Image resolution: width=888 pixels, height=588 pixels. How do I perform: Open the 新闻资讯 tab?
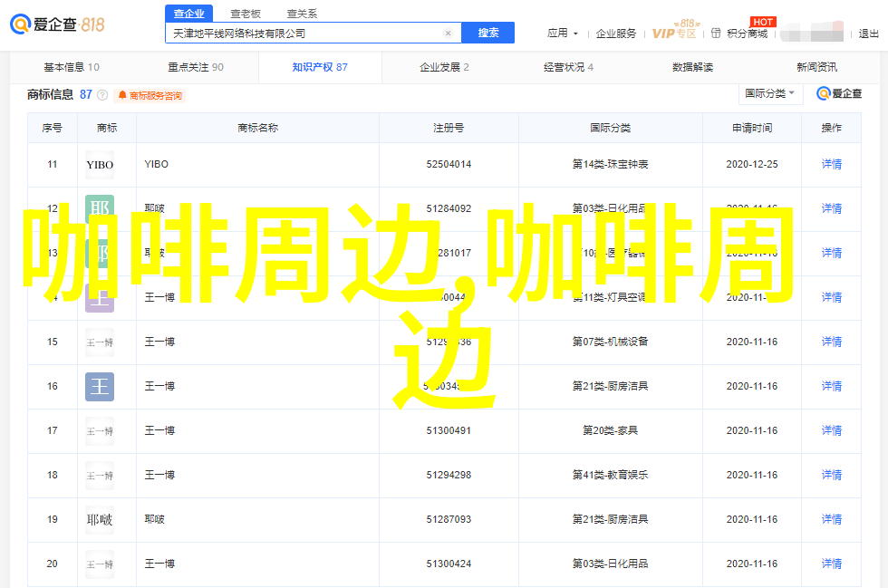tap(816, 67)
